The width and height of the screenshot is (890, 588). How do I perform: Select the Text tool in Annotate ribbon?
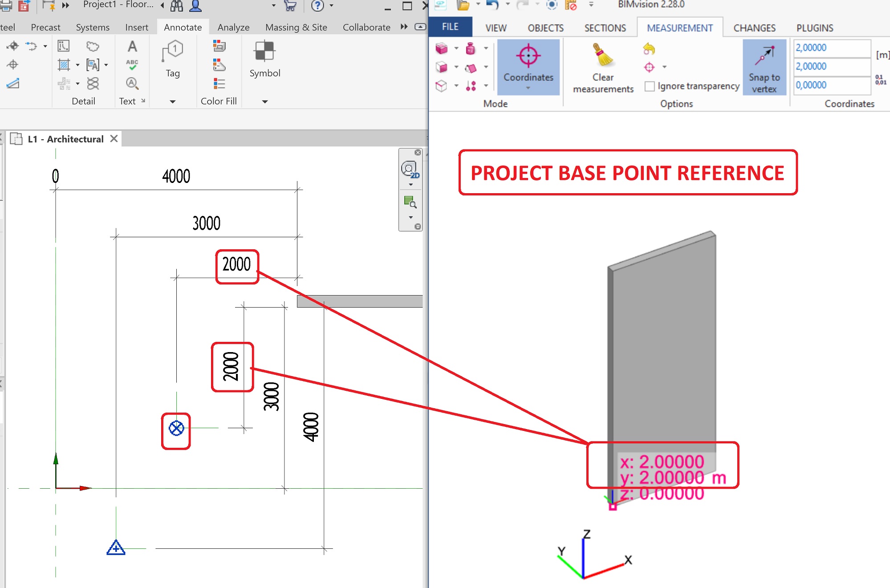pos(132,46)
